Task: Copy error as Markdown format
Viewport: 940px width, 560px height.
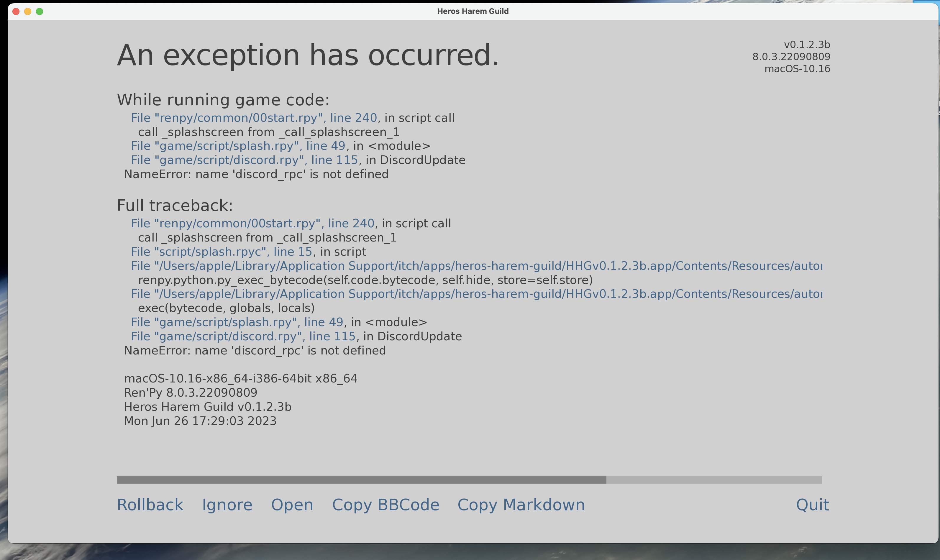Action: coord(521,505)
